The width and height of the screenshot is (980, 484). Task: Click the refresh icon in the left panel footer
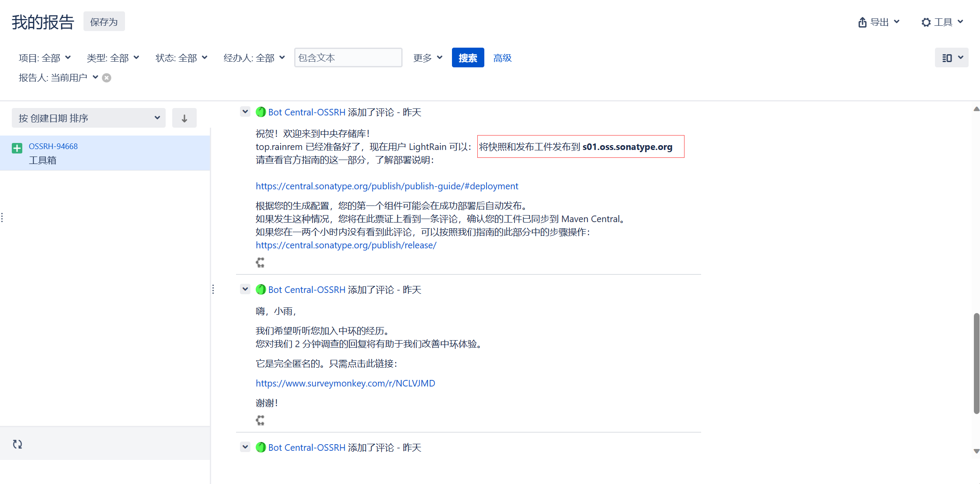(17, 444)
